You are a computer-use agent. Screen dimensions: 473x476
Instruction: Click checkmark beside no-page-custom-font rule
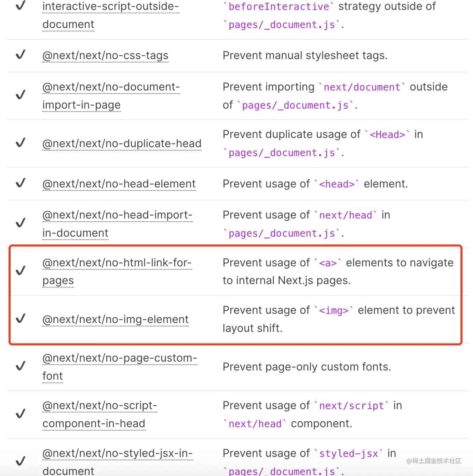coord(21,366)
